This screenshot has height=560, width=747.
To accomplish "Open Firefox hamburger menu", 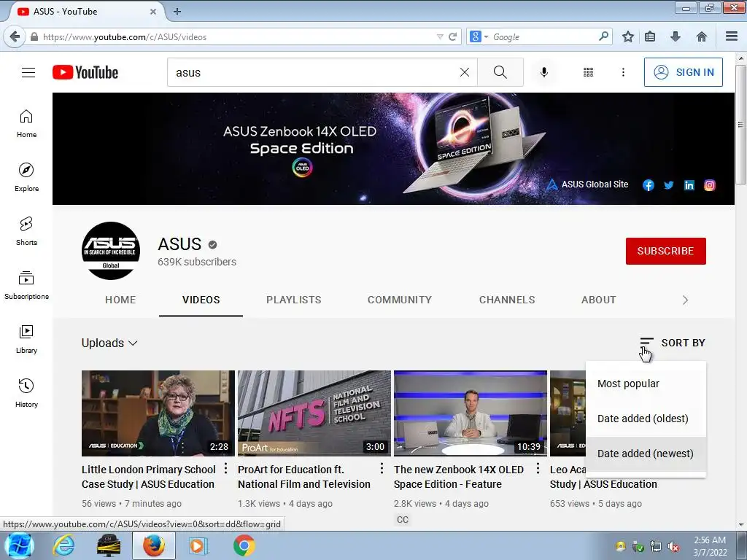I will 732,36.
